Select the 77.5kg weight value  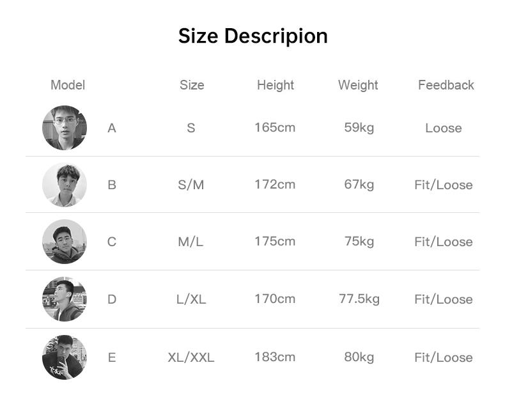click(359, 299)
